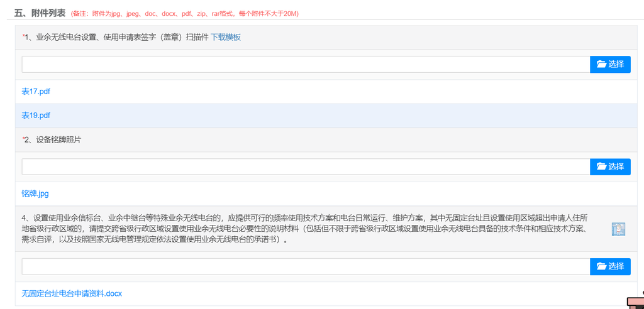Click 选择 button for application form scan upload
This screenshot has width=644, height=309.
tap(610, 65)
